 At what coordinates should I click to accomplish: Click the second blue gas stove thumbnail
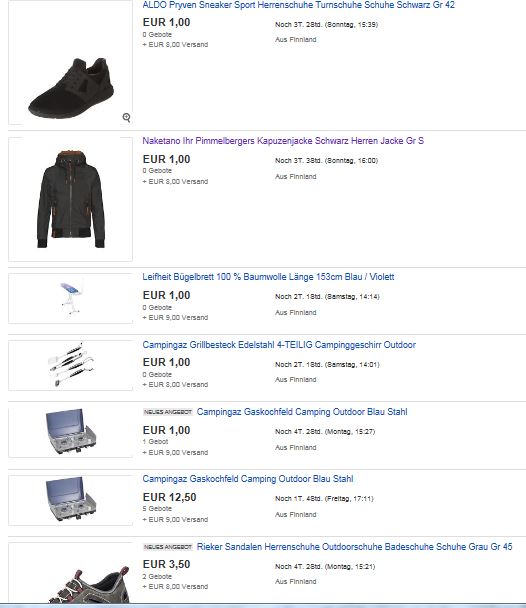71,498
